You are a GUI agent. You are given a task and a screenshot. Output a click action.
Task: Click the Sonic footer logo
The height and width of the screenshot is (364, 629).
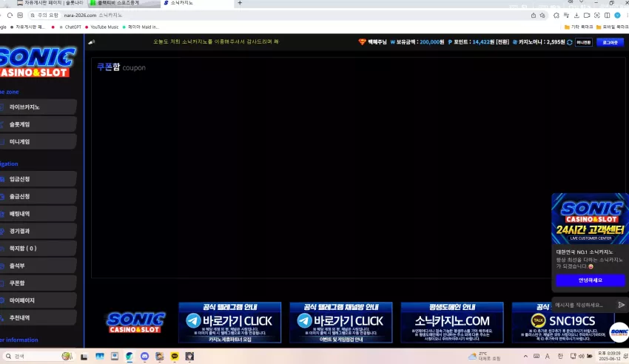(135, 323)
